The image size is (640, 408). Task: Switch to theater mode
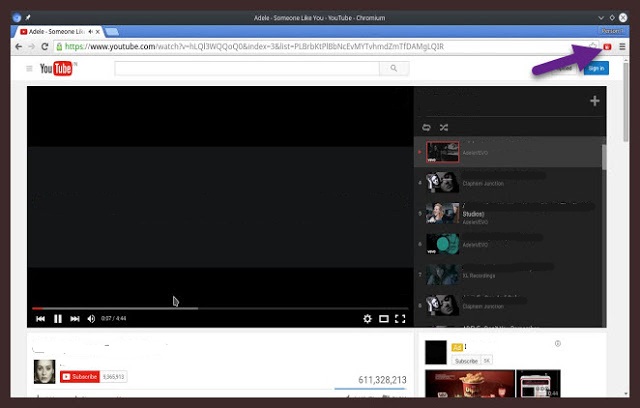pyautogui.click(x=384, y=319)
